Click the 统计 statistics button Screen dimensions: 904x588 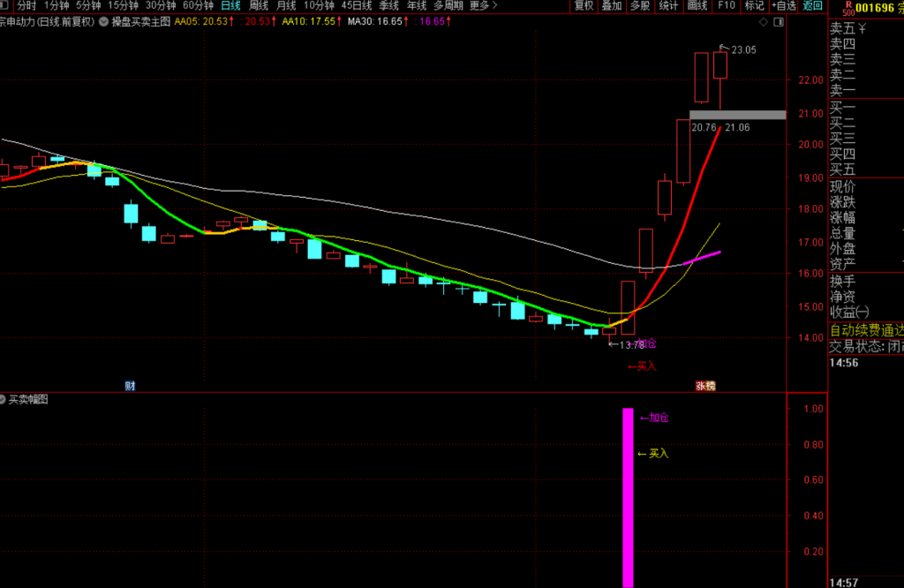pos(668,6)
